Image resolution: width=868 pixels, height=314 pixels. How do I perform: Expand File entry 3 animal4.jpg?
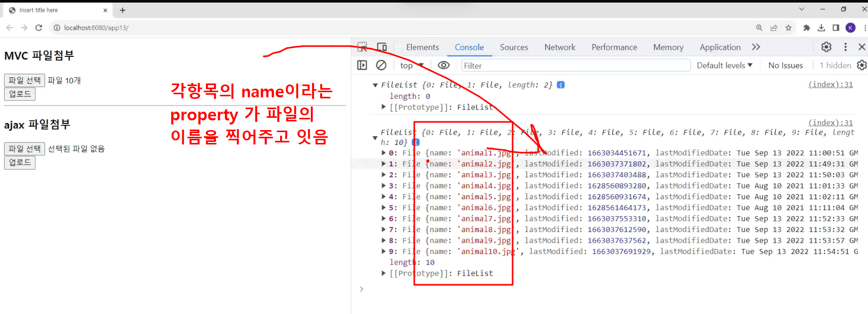click(x=384, y=186)
